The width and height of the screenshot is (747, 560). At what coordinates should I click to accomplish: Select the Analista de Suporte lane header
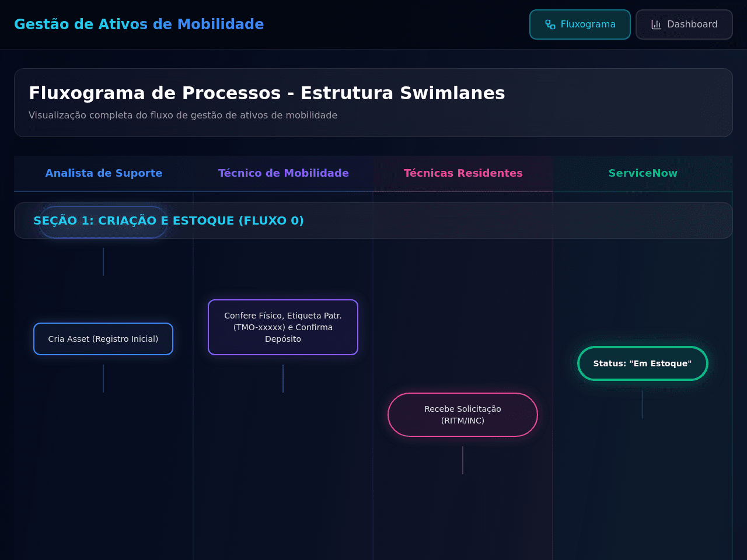tap(104, 173)
